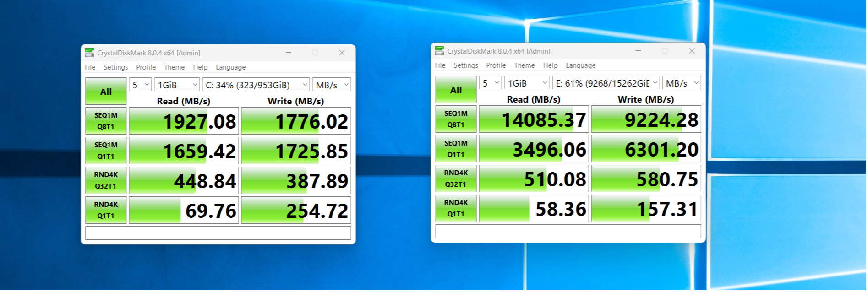Click Write (MB/s) header in right window
The height and width of the screenshot is (292, 868).
click(x=646, y=99)
